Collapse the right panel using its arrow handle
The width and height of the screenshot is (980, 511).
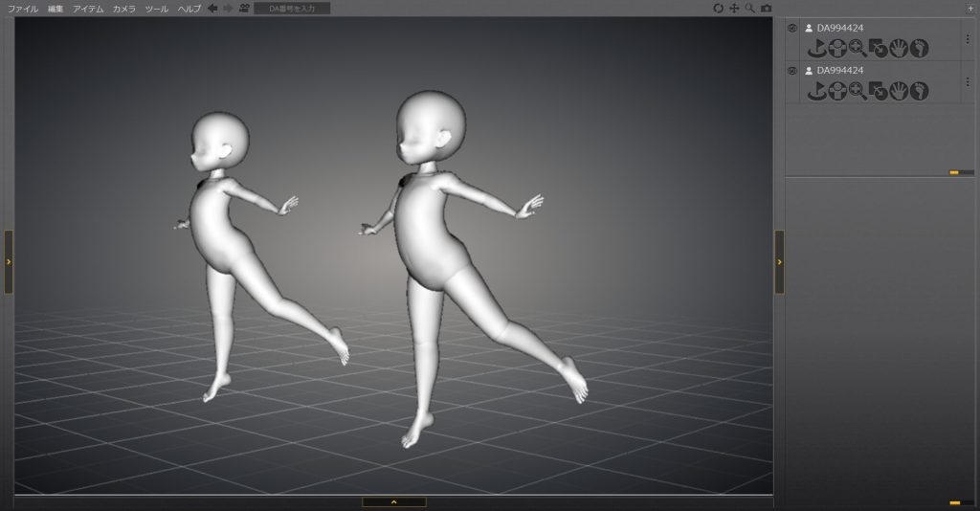pyautogui.click(x=779, y=261)
